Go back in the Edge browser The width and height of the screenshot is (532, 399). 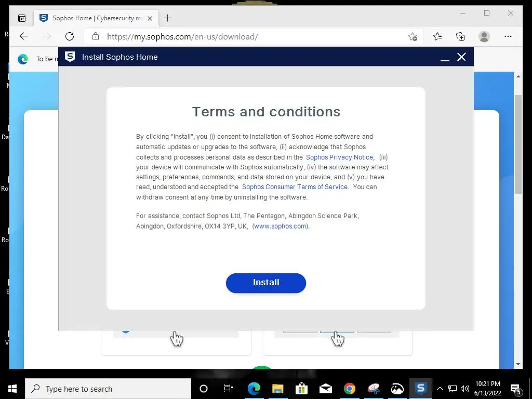pyautogui.click(x=24, y=36)
